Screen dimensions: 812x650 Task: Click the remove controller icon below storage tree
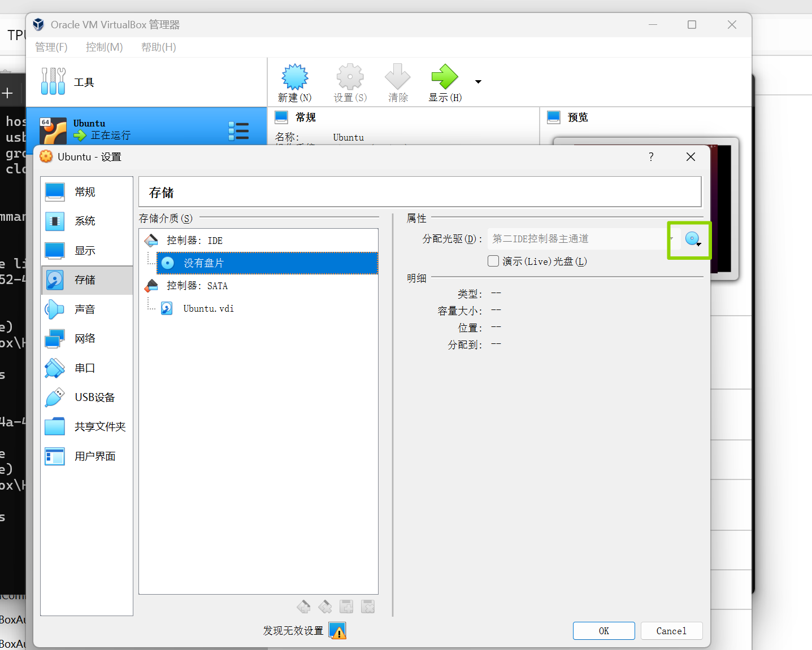pyautogui.click(x=325, y=607)
